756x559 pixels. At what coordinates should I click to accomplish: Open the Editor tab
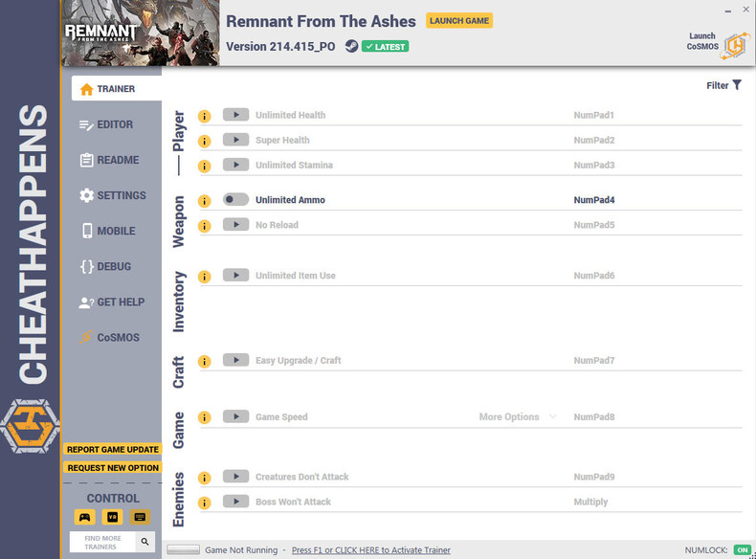(x=106, y=124)
